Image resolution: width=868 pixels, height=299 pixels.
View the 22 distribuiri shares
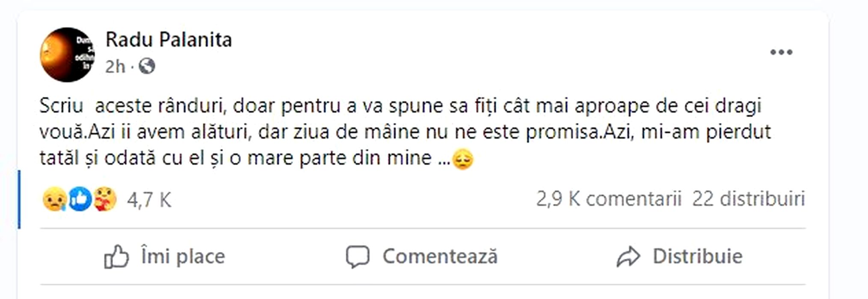[x=748, y=199]
